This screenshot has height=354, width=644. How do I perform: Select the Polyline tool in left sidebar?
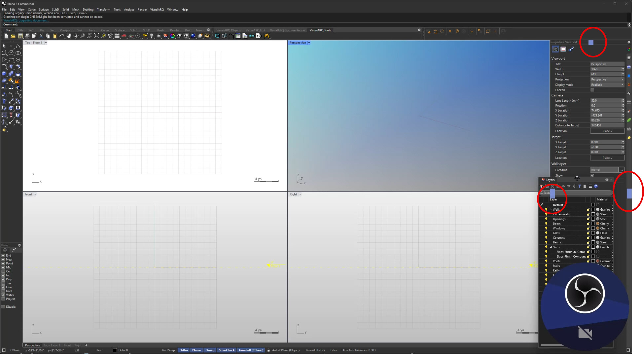(x=18, y=46)
